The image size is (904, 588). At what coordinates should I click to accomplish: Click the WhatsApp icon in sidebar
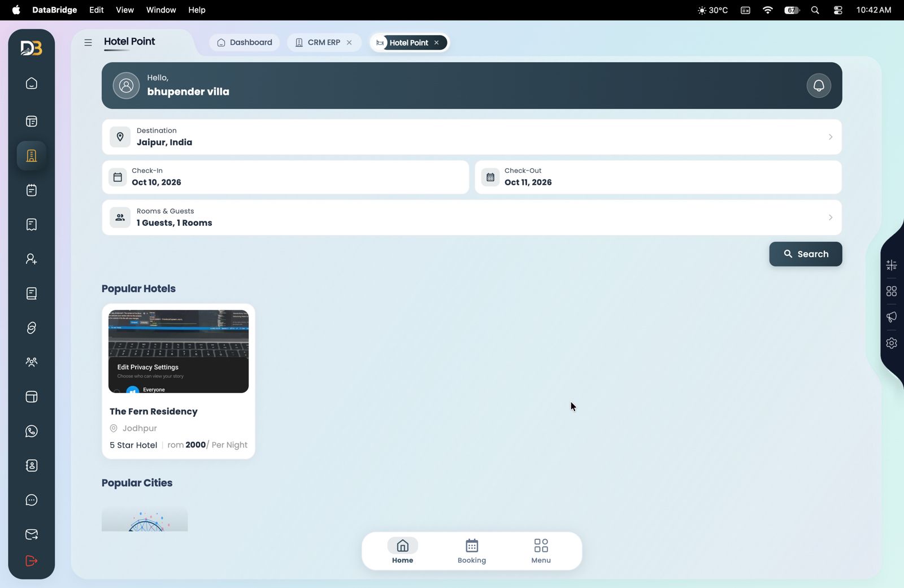(x=32, y=431)
